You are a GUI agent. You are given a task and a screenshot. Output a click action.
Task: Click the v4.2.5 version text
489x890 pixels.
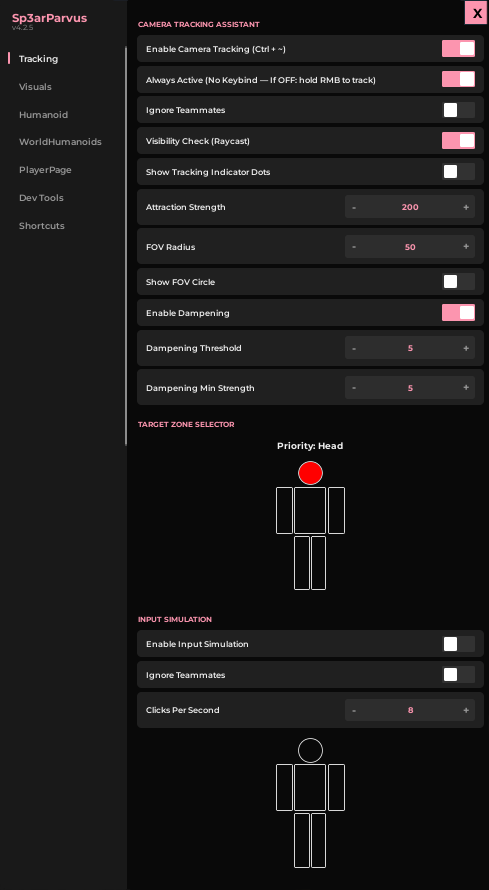pos(23,27)
